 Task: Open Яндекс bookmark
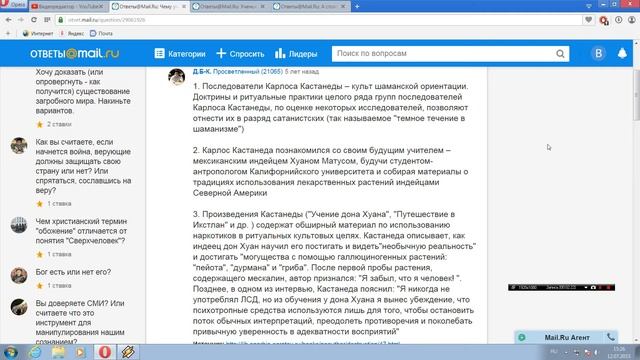point(72,33)
